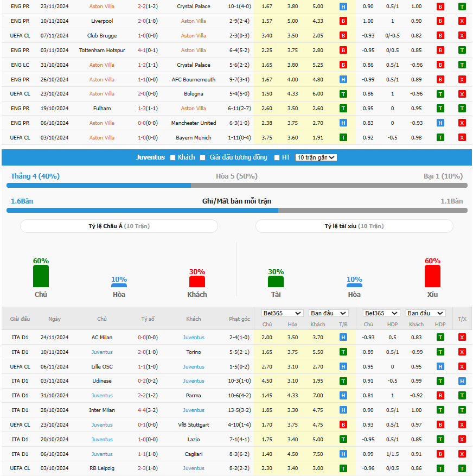Click green T T/X icon in Inter Milan row
Image resolution: width=473 pixels, height=476 pixels.
pyautogui.click(x=462, y=410)
